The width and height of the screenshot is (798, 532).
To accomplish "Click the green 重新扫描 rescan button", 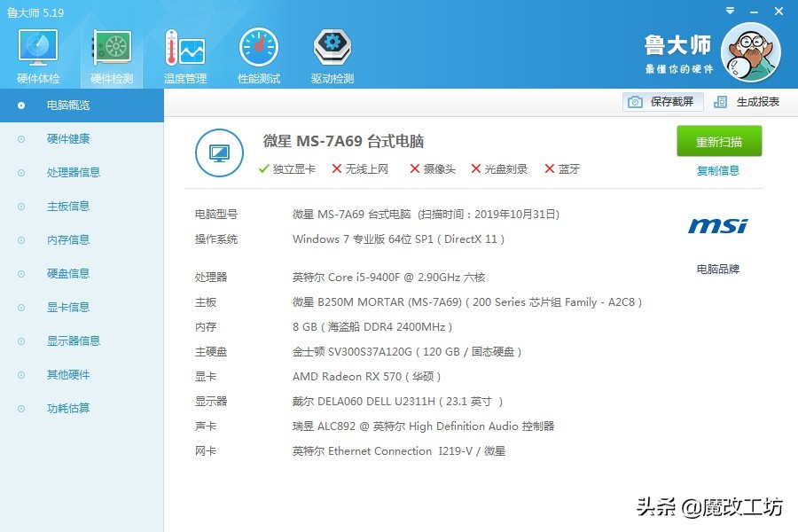I will [x=718, y=141].
